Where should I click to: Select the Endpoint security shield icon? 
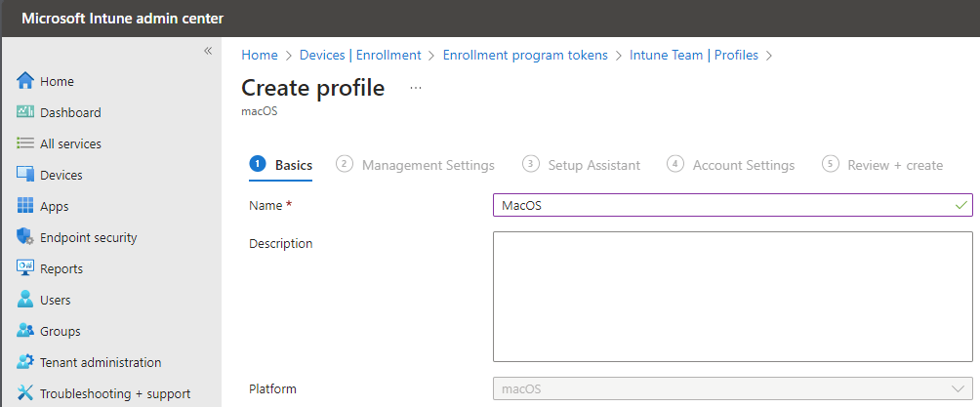(x=25, y=237)
